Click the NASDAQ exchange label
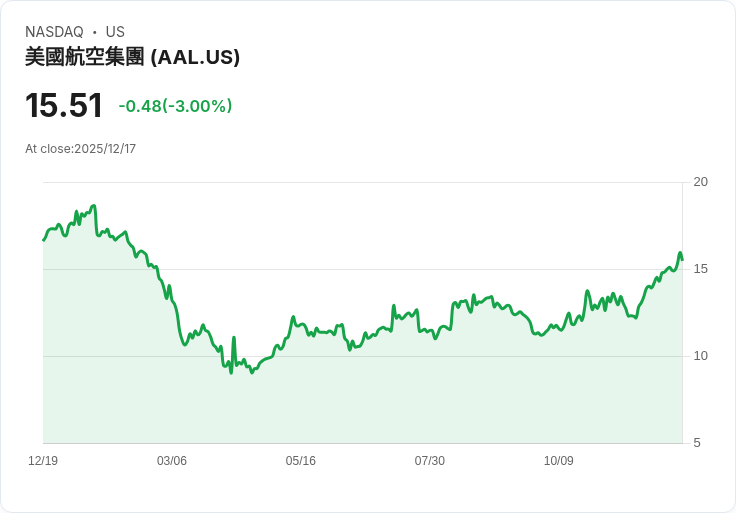Screen dimensions: 736x513 point(54,32)
